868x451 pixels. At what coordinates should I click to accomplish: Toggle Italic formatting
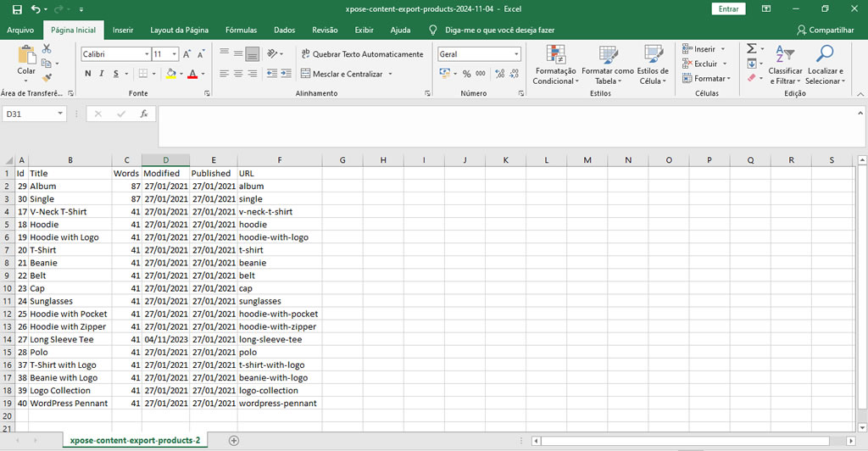(103, 74)
